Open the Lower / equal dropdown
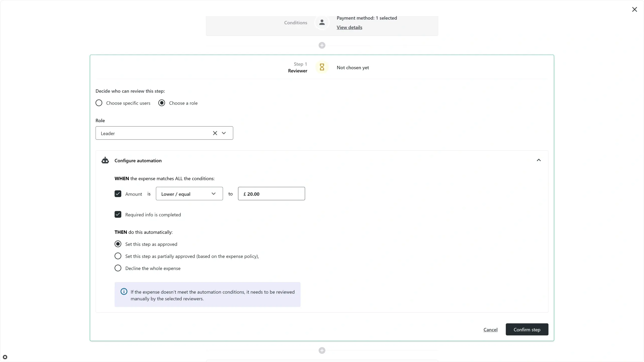 (189, 194)
